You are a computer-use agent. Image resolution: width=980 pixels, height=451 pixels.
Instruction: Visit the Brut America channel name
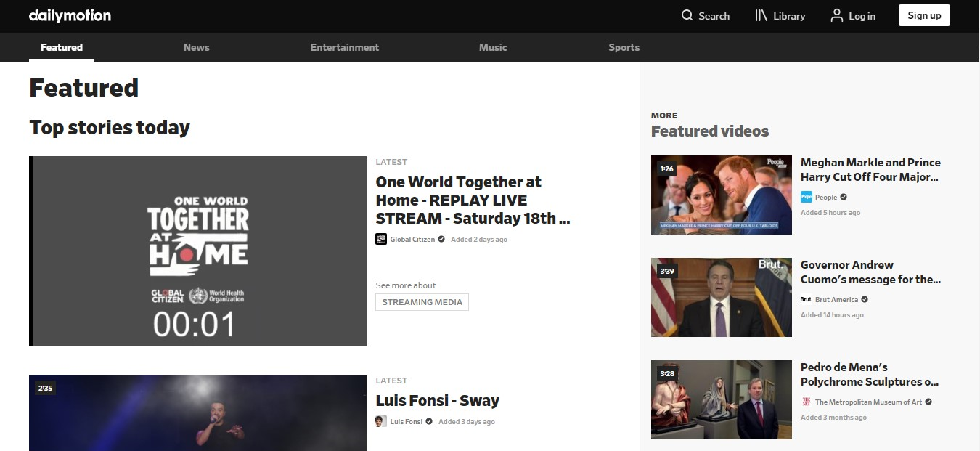(837, 300)
